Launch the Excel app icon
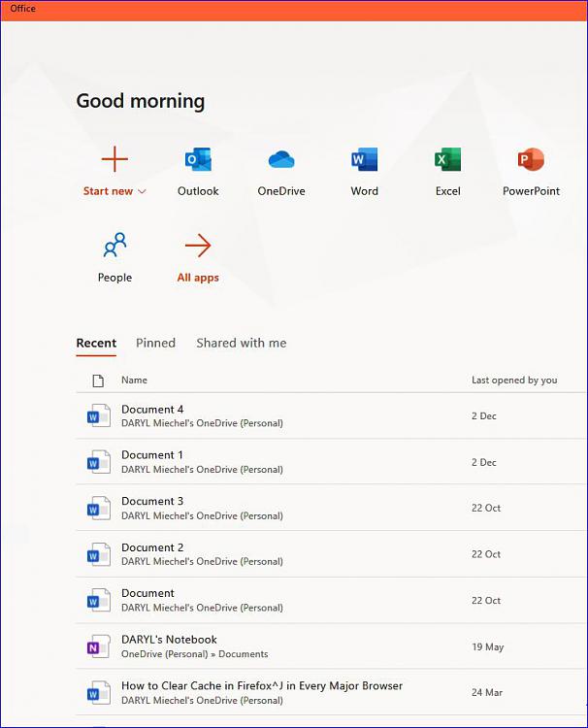The image size is (588, 728). coord(447,160)
